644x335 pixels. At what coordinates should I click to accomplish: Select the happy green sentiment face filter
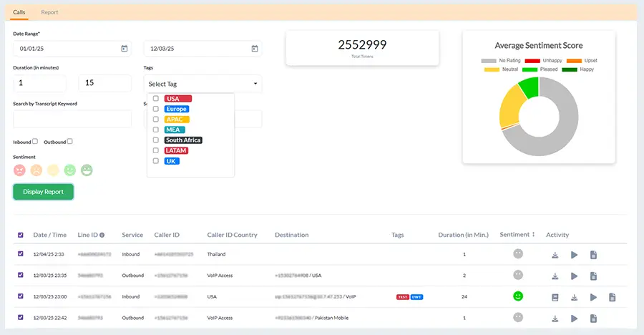[x=87, y=170]
